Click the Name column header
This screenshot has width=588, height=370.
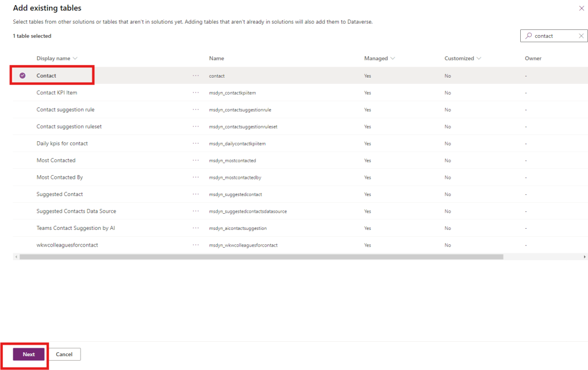click(216, 59)
